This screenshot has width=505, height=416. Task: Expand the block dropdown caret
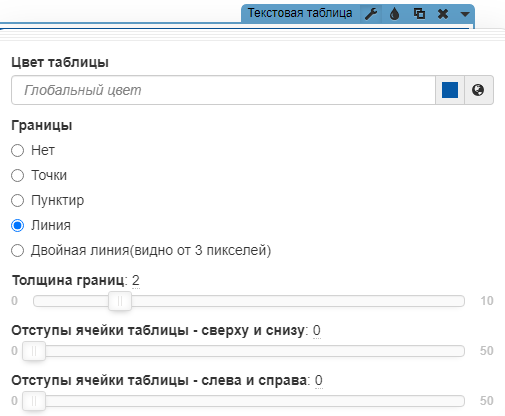pyautogui.click(x=465, y=14)
